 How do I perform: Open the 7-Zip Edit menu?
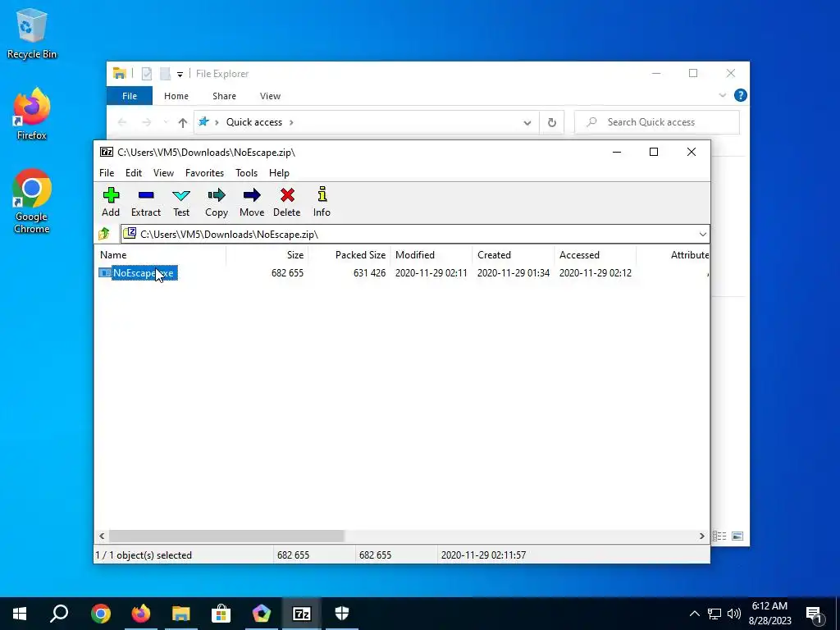tap(134, 173)
